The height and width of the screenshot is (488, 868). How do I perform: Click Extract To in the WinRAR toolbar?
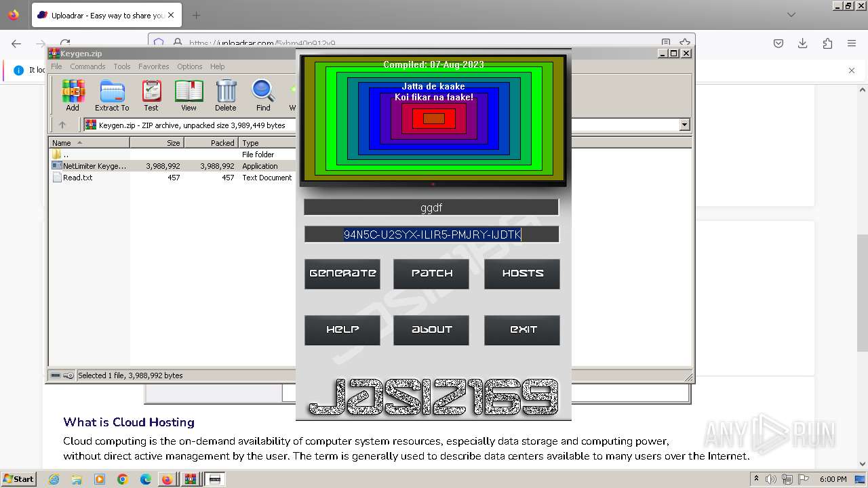112,95
